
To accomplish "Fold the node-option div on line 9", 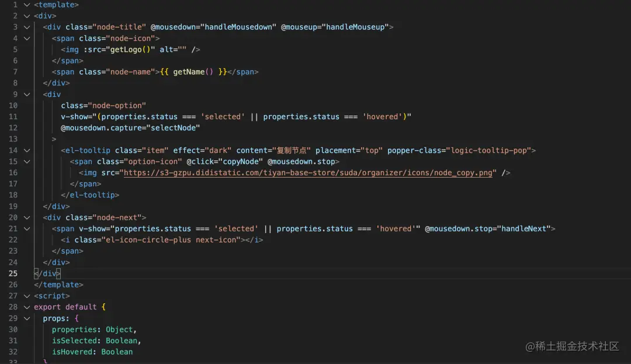I will pos(27,95).
